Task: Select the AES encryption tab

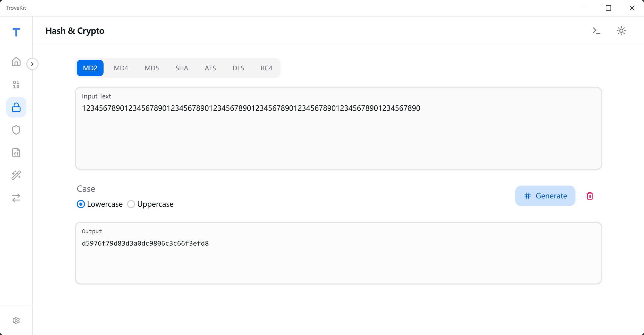Action: (210, 68)
